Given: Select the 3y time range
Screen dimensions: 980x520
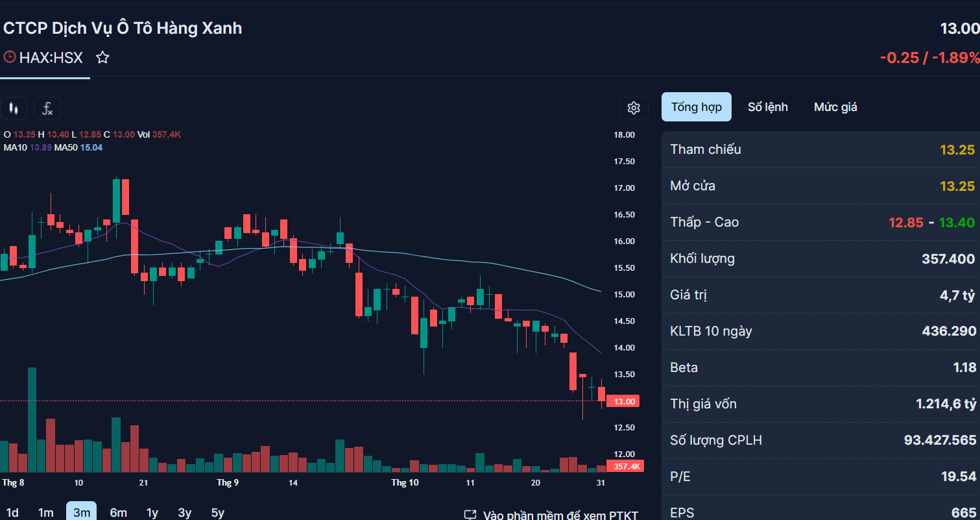Looking at the screenshot, I should pyautogui.click(x=185, y=513).
